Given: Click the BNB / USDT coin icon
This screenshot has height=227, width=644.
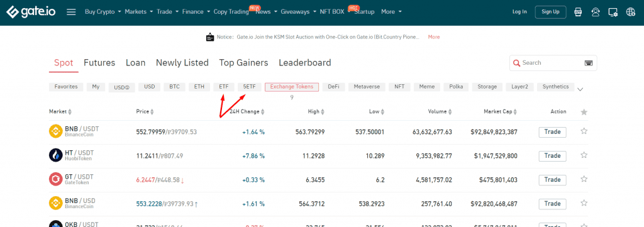Looking at the screenshot, I should click(x=55, y=131).
